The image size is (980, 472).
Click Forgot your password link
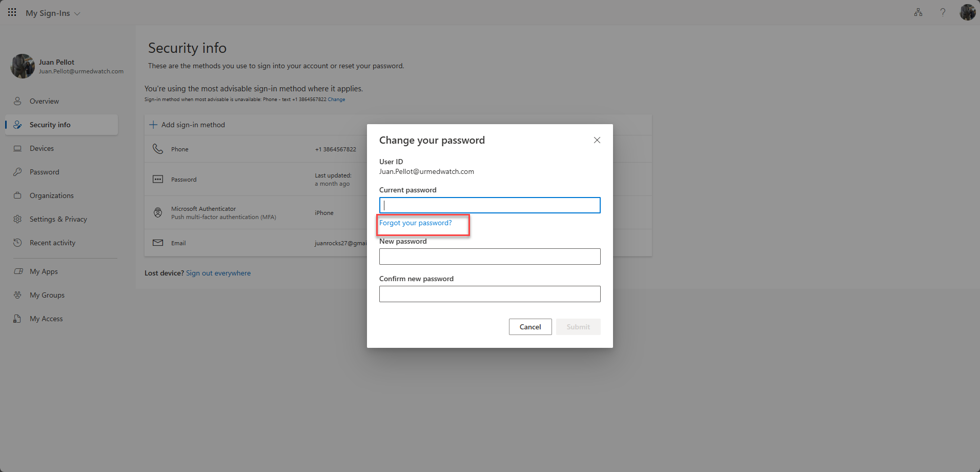tap(415, 223)
